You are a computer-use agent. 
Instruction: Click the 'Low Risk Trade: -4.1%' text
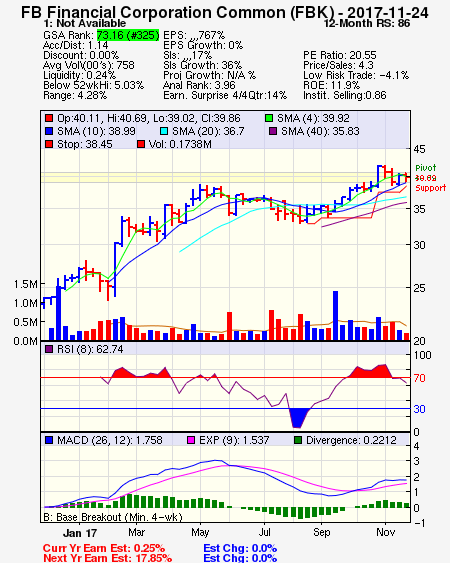click(x=356, y=75)
